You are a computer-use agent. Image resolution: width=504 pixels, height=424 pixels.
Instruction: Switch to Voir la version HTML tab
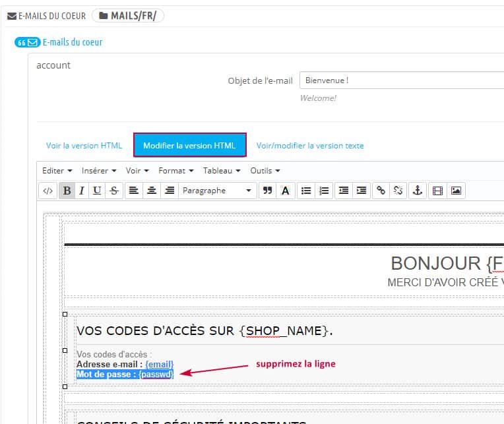click(84, 146)
